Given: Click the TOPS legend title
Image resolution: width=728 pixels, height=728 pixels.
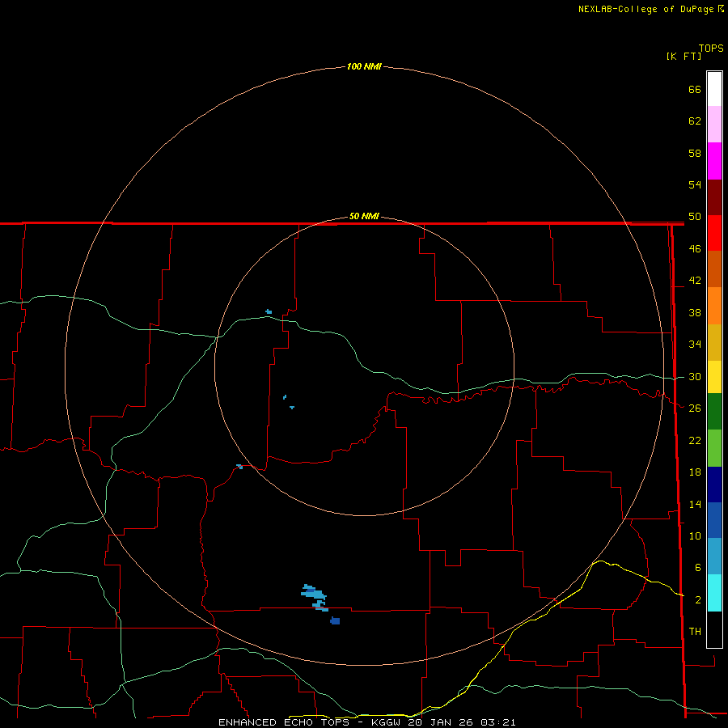Looking at the screenshot, I should (x=711, y=49).
